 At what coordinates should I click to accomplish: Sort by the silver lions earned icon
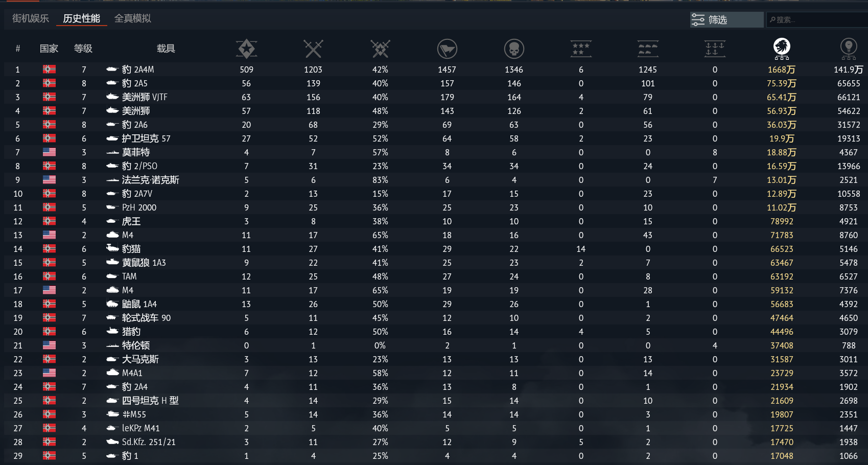coord(782,49)
